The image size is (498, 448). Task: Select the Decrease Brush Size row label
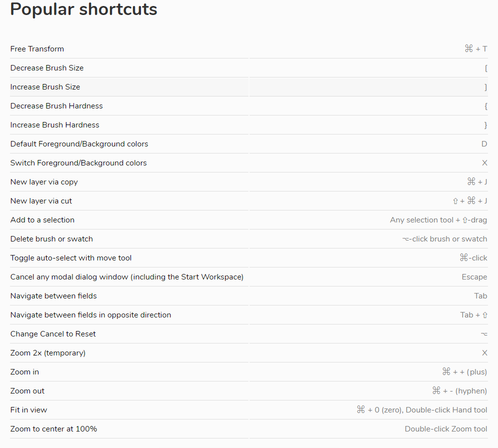(x=47, y=68)
